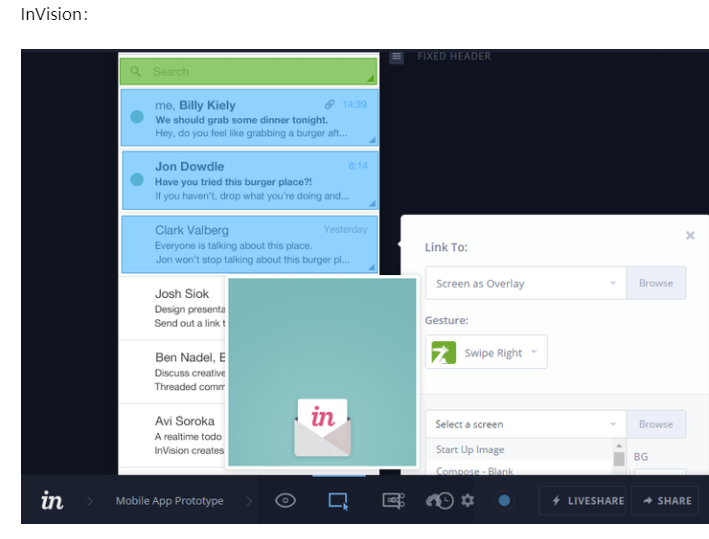Click resize corner of Search hotspot
Viewport: 709px width, 539px height.
[x=371, y=79]
